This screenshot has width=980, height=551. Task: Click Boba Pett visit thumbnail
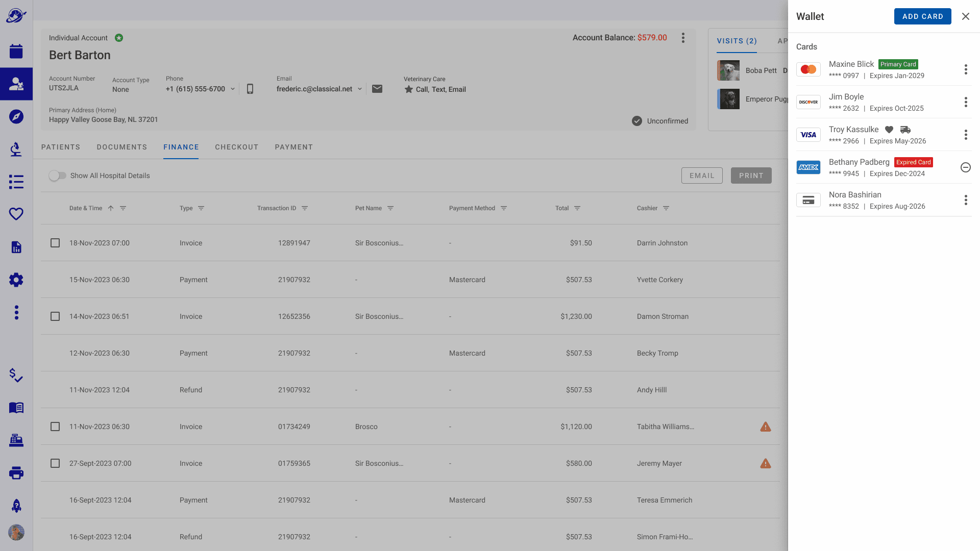[x=728, y=70]
